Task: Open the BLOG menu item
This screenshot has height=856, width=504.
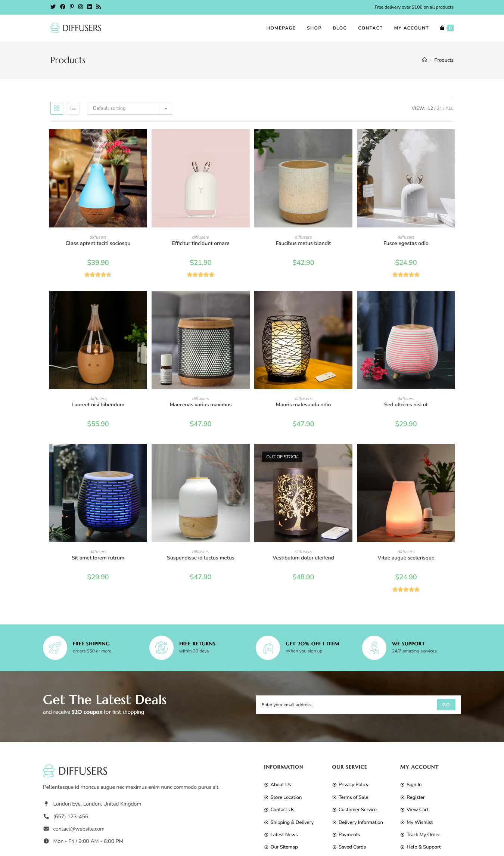Action: coord(340,28)
